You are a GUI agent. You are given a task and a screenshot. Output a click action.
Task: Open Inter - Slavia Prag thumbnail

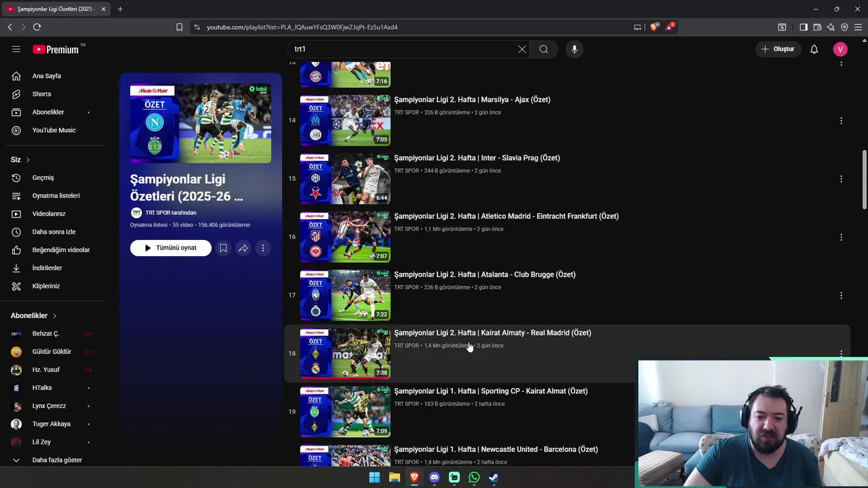[x=345, y=179]
